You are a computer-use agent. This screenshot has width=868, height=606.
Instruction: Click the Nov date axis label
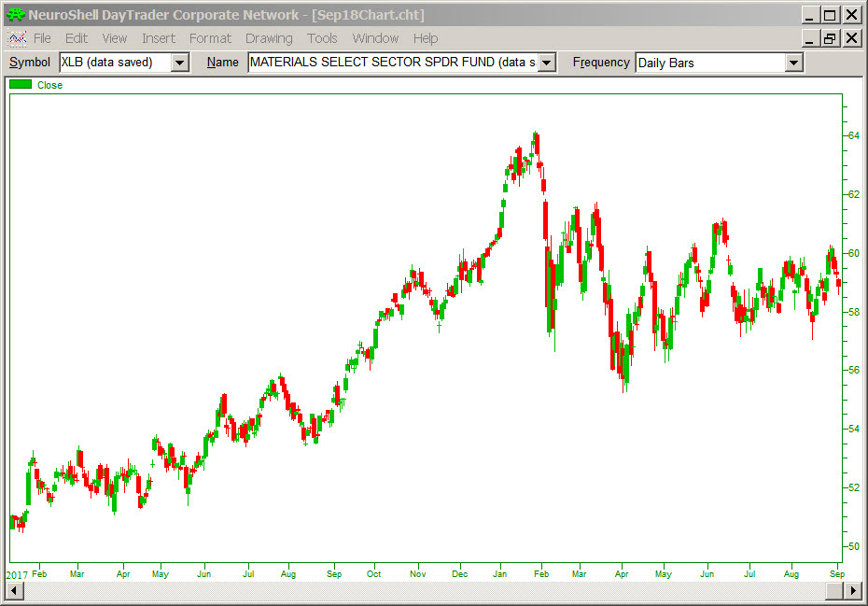[x=418, y=574]
